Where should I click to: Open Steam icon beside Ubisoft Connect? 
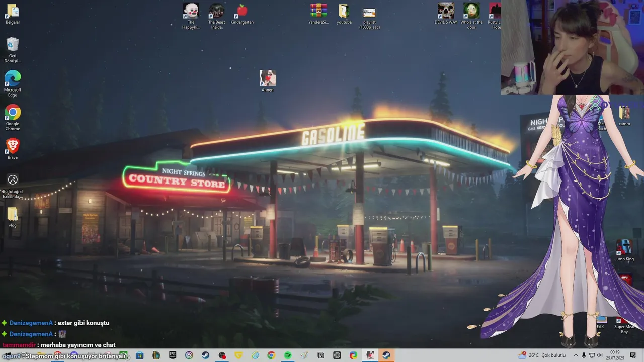point(205,355)
